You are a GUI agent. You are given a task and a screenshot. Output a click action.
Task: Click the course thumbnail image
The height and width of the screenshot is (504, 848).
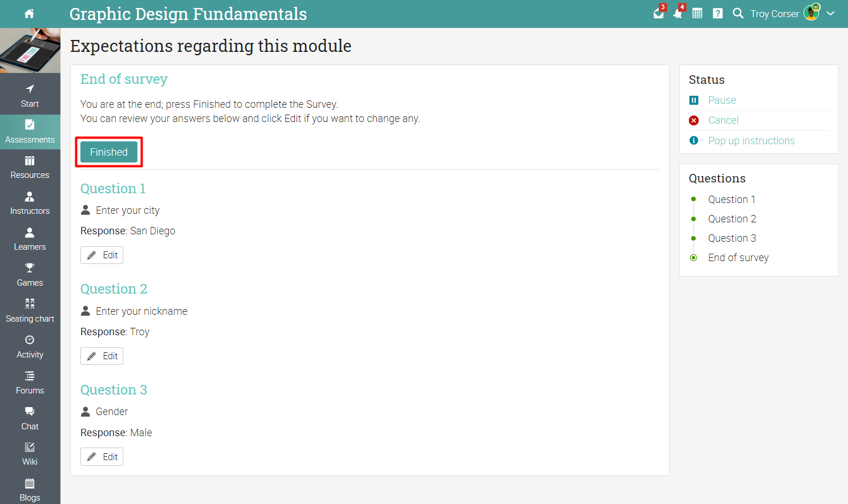click(x=30, y=50)
